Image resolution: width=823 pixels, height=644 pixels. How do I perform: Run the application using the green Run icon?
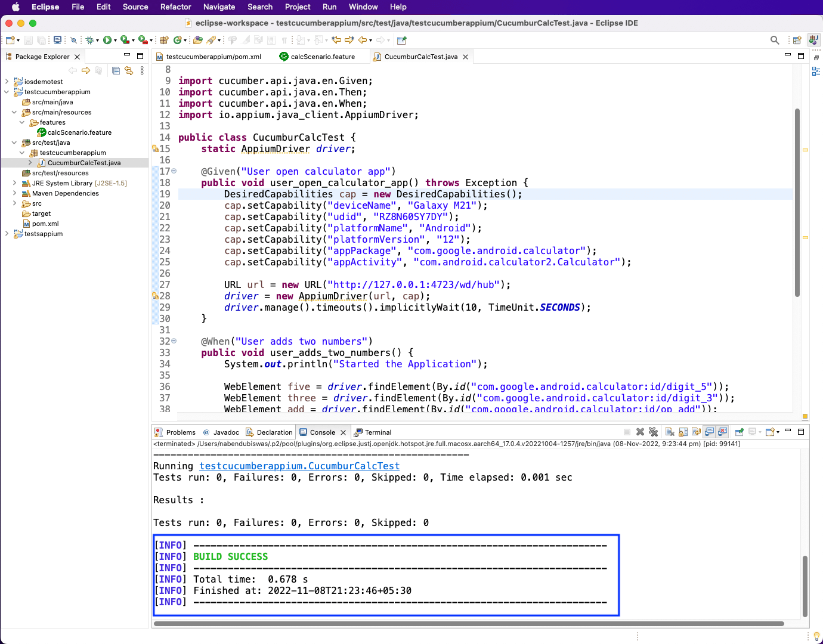108,40
